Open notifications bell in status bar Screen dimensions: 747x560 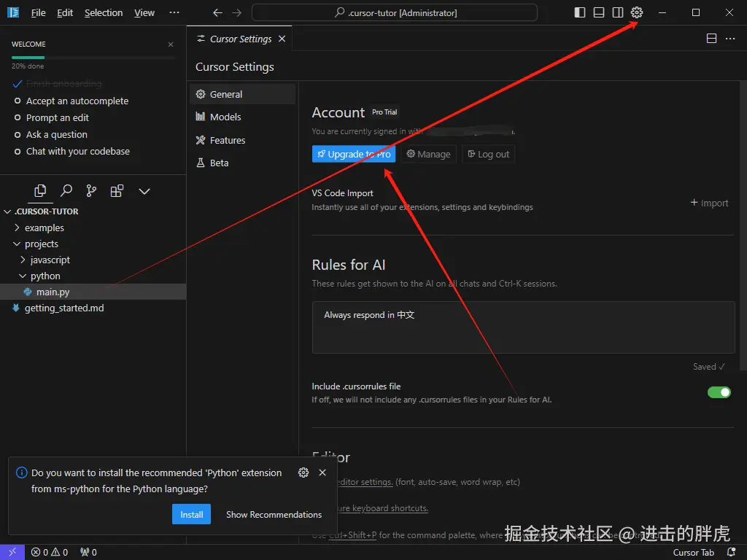click(x=731, y=552)
